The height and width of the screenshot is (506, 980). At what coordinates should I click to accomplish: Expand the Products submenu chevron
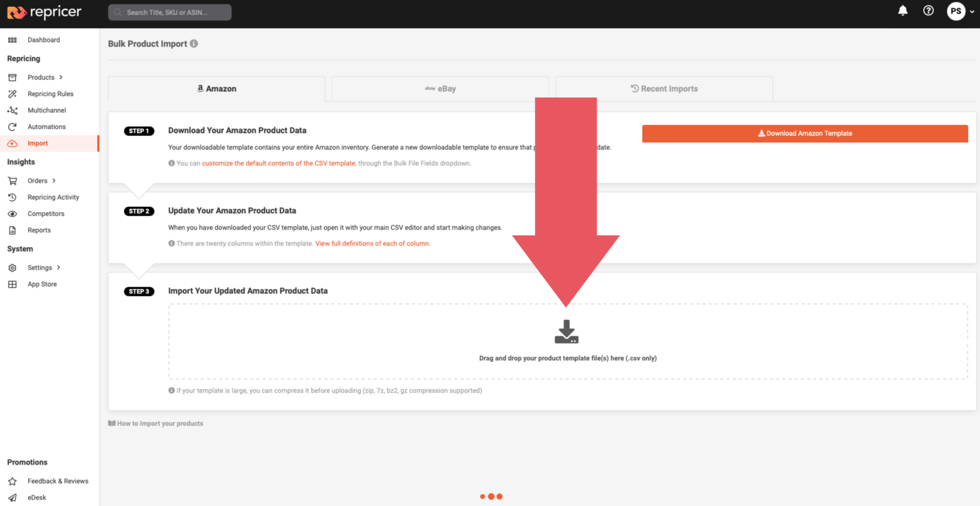click(61, 77)
